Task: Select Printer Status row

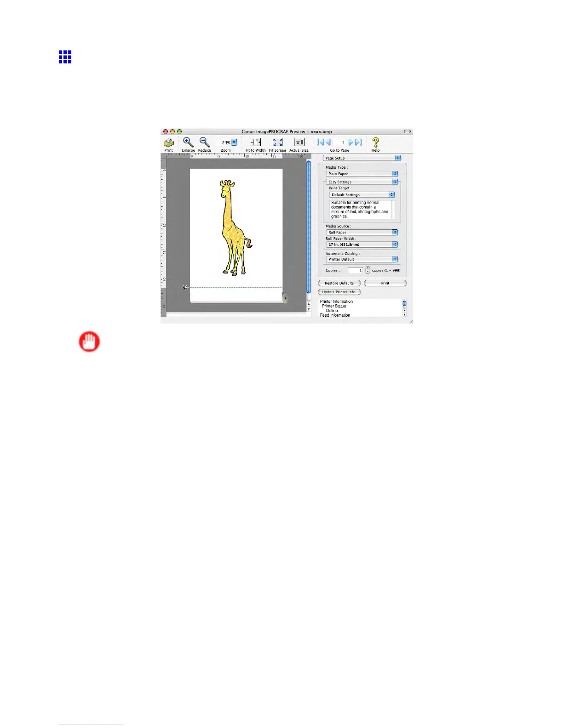Action: (334, 306)
